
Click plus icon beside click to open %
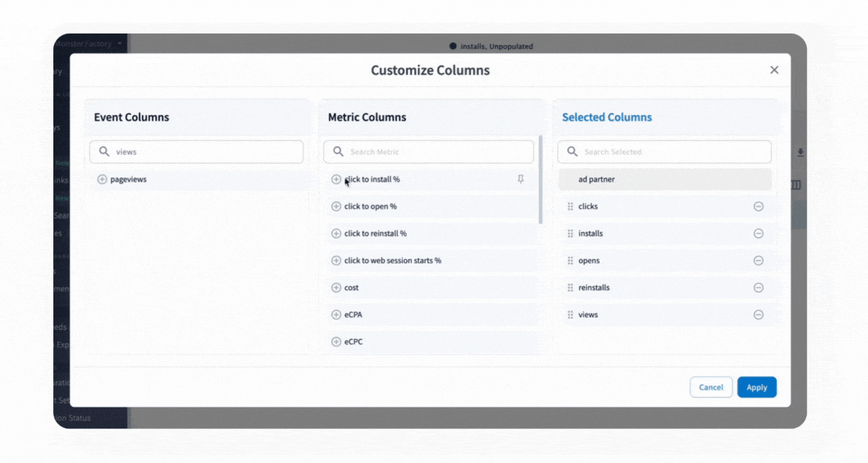pyautogui.click(x=336, y=207)
